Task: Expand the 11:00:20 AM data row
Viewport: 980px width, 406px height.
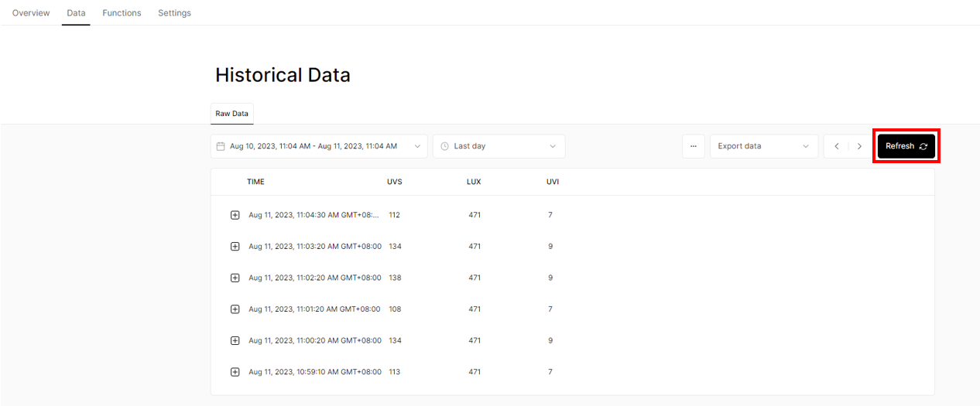Action: [x=235, y=340]
